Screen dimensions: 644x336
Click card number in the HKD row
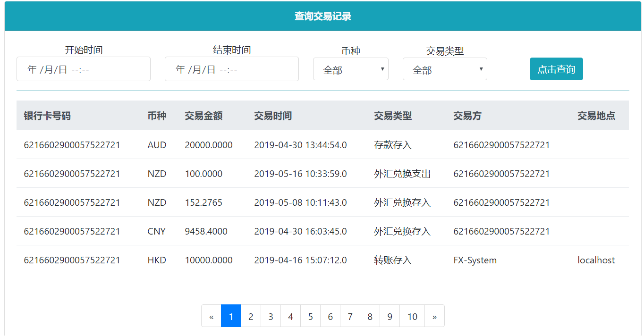coord(72,260)
